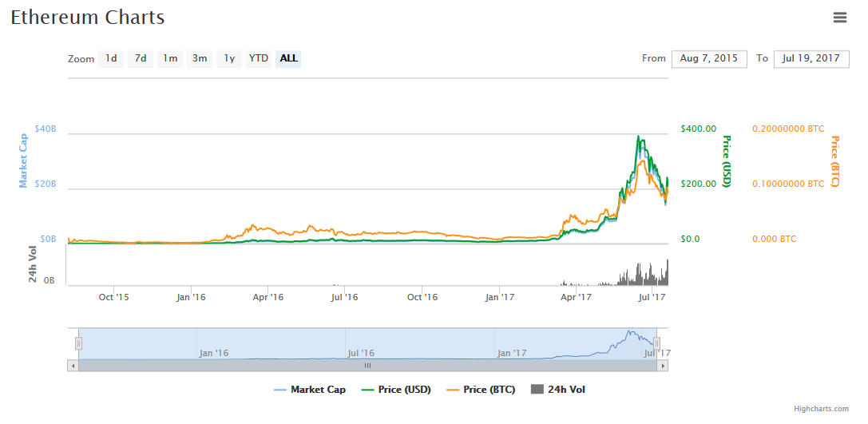This screenshot has width=868, height=424.
Task: Click the Ethereum Charts title
Action: (x=88, y=17)
